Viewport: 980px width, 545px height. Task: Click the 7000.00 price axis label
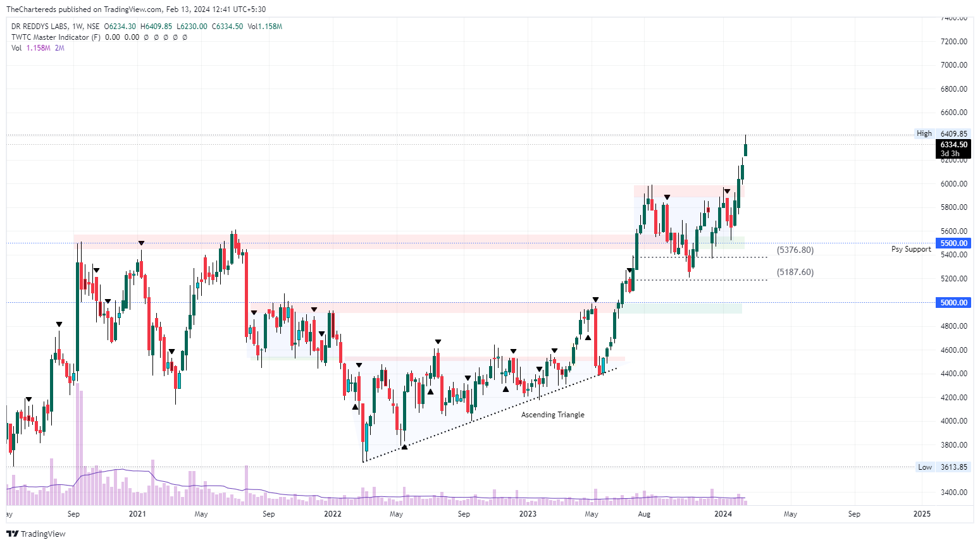tap(953, 65)
